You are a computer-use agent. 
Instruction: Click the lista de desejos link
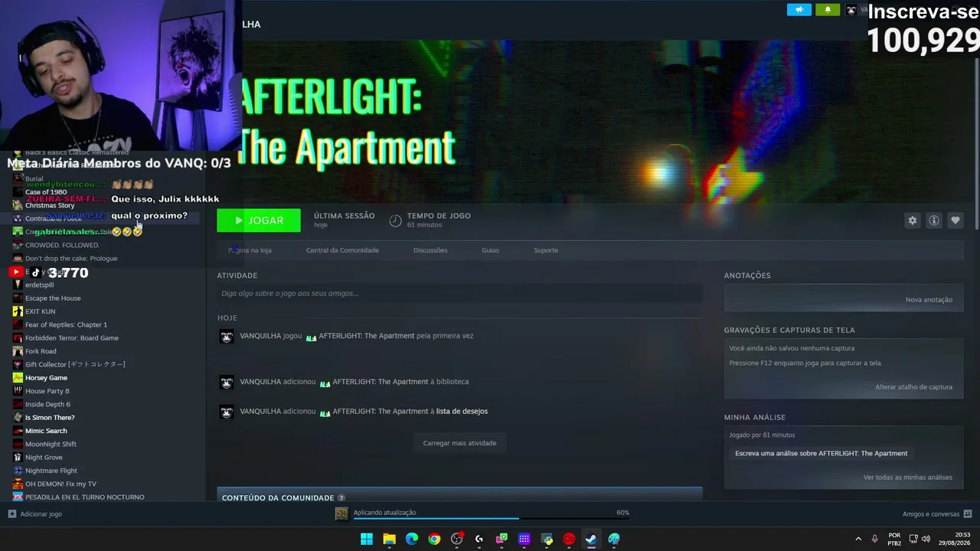point(462,411)
